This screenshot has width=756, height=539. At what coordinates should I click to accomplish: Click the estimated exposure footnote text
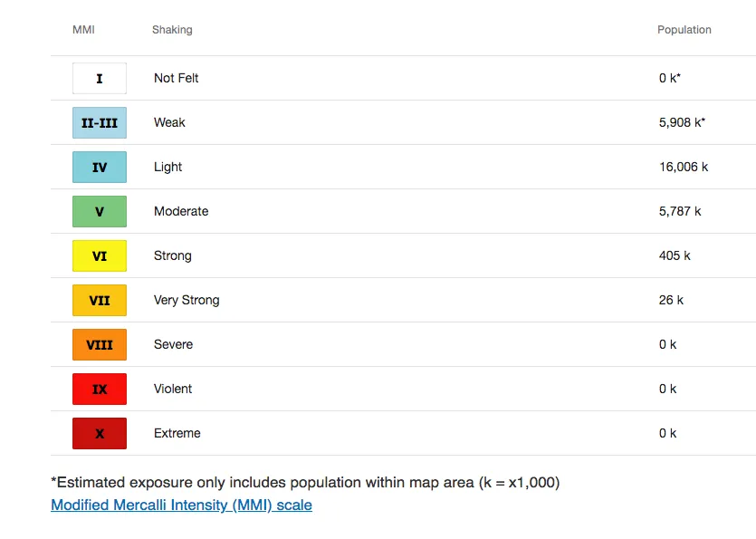coord(305,483)
